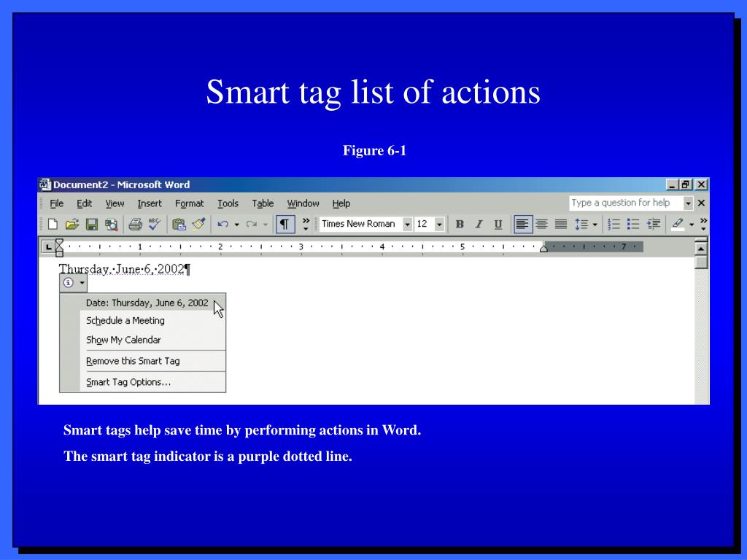Image resolution: width=747 pixels, height=560 pixels.
Task: Run Spelling and Grammar check icon
Action: tap(155, 225)
